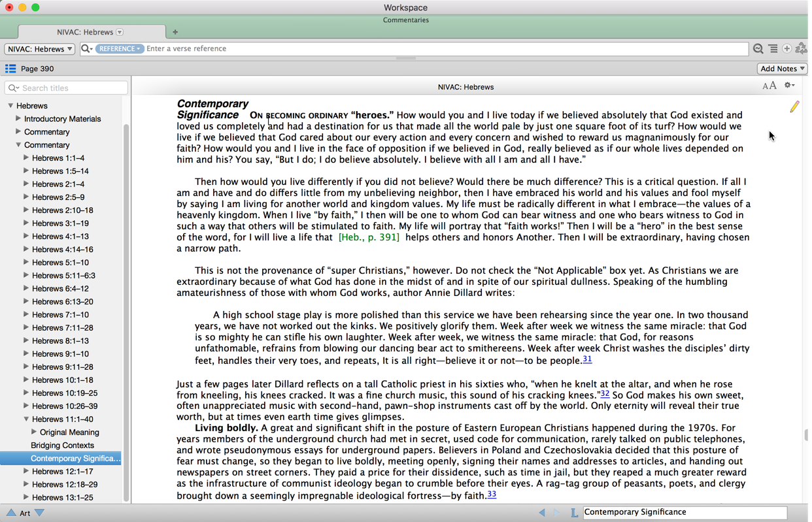Image resolution: width=812 pixels, height=522 pixels.
Task: Expand the Hebrews 1:1–4 section
Action: 26,157
